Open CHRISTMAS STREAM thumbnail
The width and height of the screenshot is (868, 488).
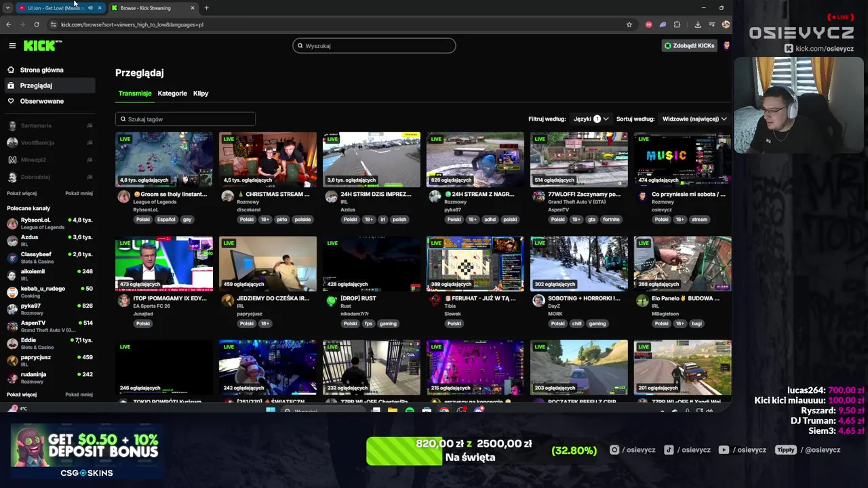pos(268,159)
